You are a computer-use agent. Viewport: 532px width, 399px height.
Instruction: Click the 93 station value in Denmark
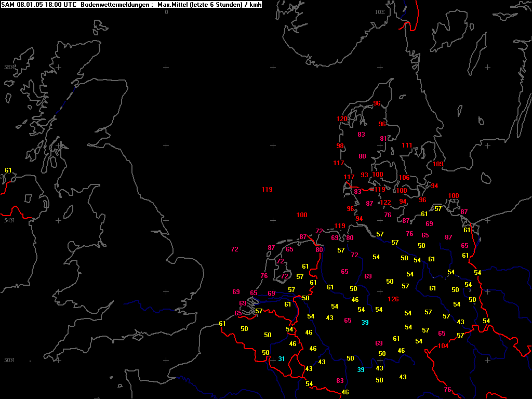pos(364,175)
